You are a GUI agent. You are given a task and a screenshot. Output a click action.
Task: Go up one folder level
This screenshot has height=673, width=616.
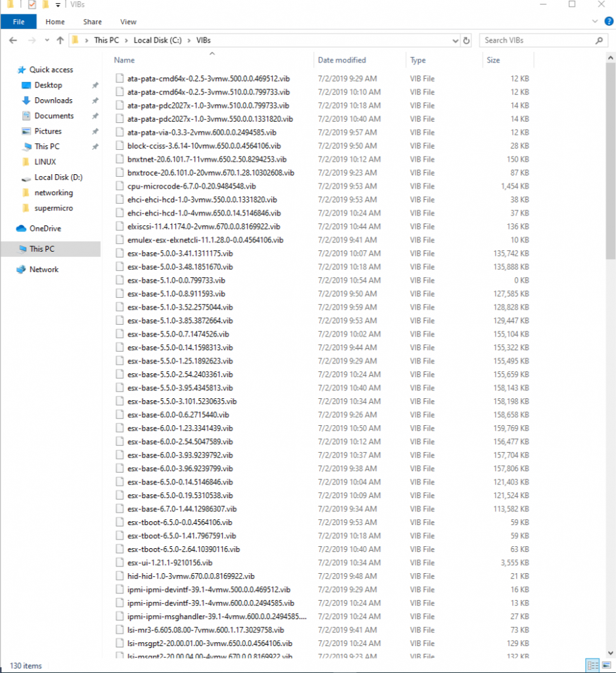coord(60,40)
